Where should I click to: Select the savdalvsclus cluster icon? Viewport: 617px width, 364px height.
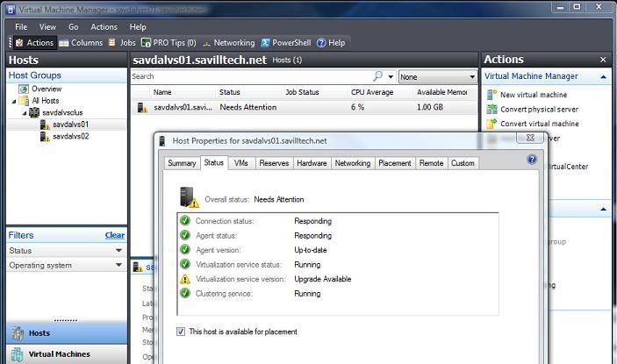tap(34, 112)
